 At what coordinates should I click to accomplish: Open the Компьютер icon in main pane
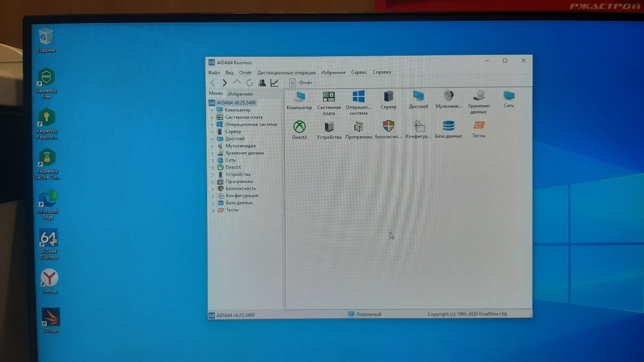pyautogui.click(x=299, y=98)
